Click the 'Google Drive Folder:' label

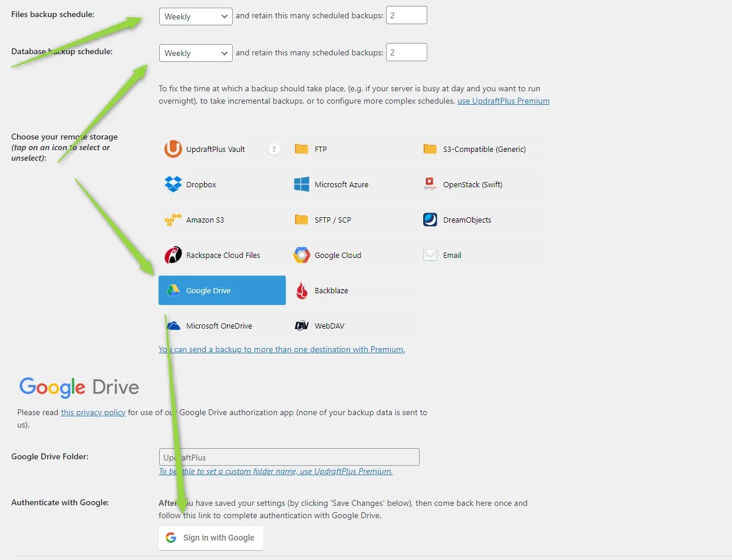point(50,456)
